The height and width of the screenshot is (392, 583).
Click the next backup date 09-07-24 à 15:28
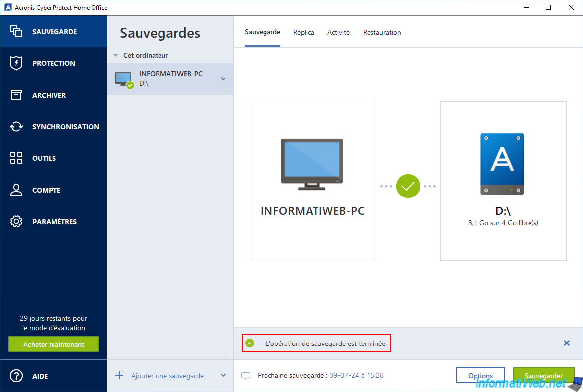tap(357, 375)
